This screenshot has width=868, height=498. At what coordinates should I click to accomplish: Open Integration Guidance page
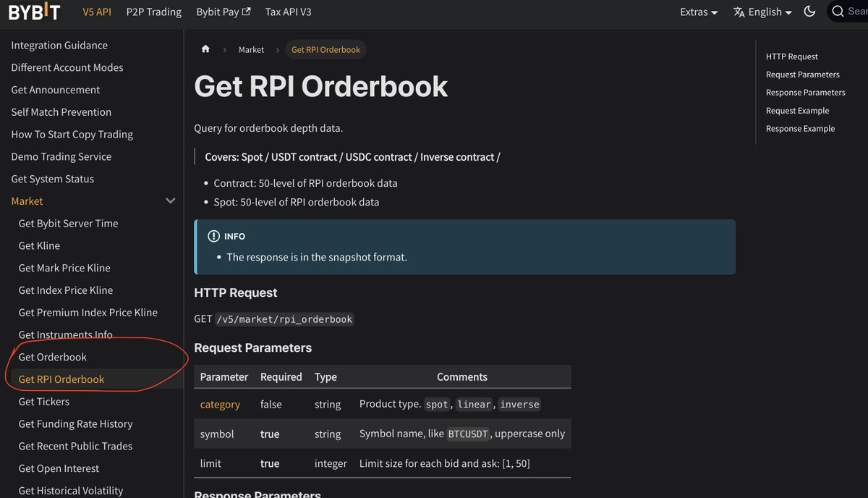click(x=59, y=45)
